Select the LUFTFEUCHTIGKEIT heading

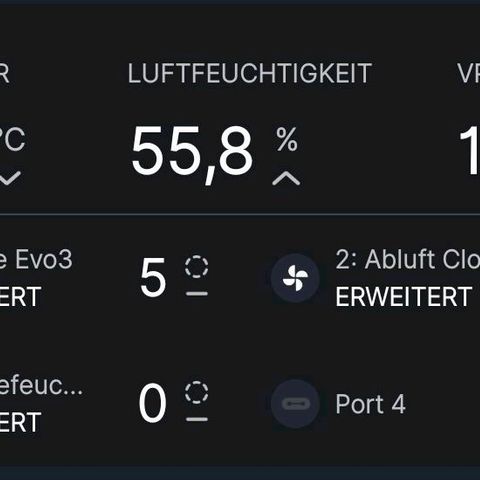250,73
